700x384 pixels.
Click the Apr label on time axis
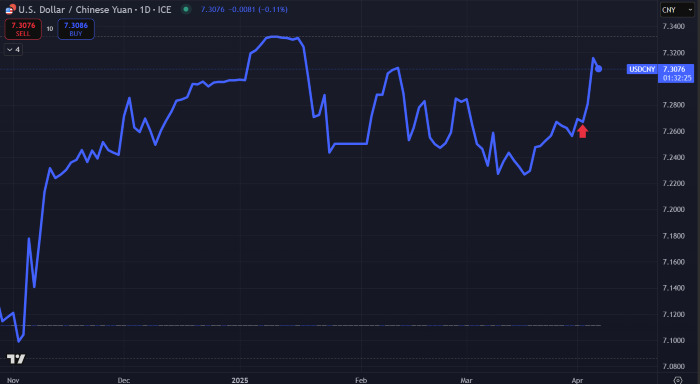coord(577,380)
